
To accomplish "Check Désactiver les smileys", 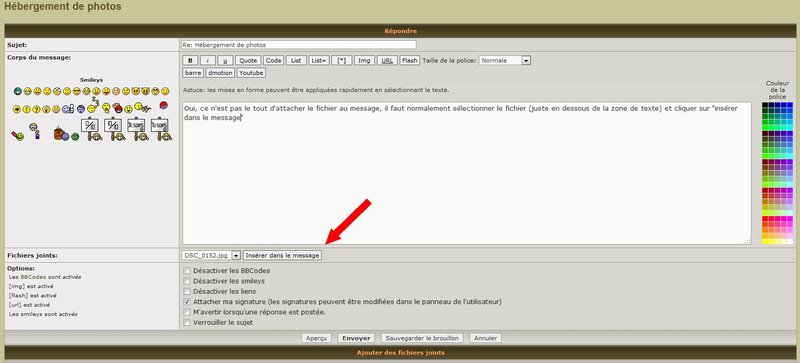I will tap(187, 281).
